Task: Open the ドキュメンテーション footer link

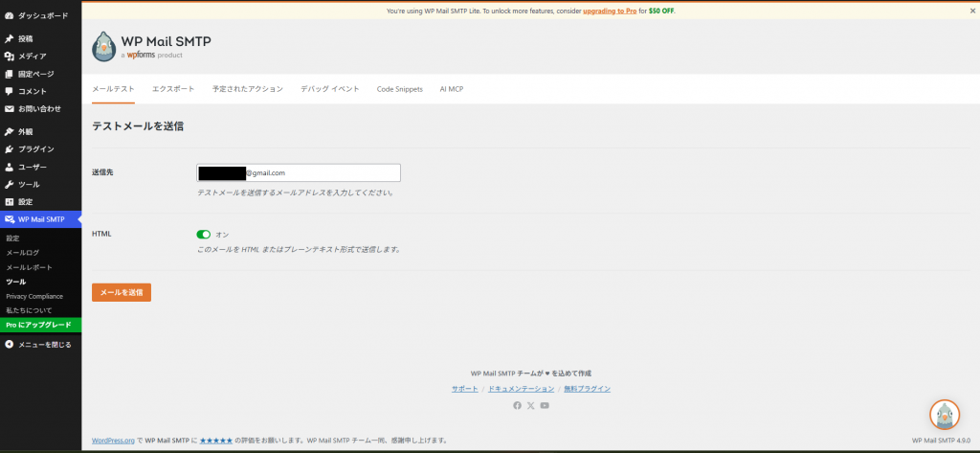Action: 521,389
